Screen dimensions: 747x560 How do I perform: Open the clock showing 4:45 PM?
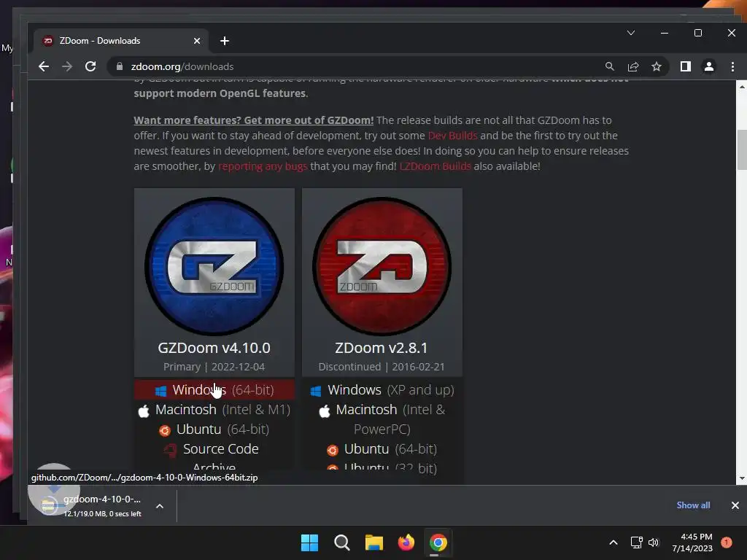[692, 542]
